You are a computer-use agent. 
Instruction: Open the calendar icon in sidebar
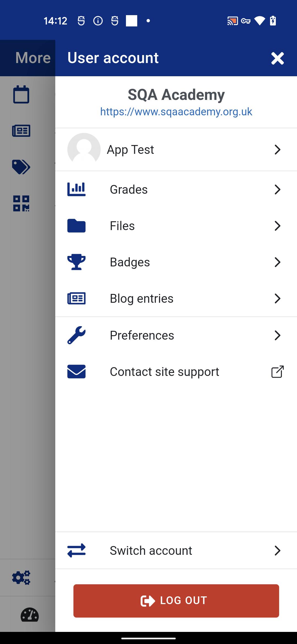(21, 94)
